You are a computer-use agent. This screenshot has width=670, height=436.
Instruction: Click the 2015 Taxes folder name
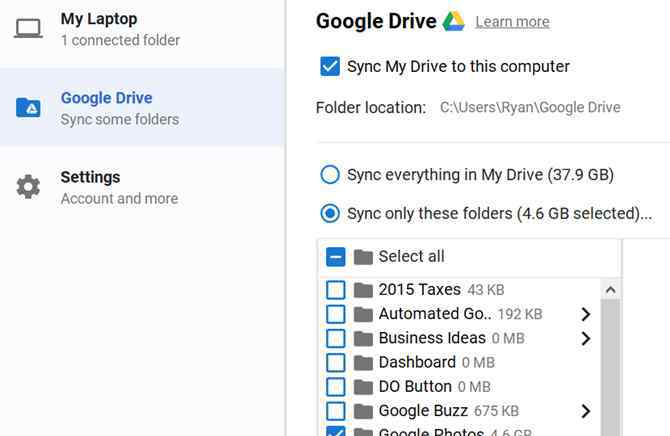[x=420, y=290]
